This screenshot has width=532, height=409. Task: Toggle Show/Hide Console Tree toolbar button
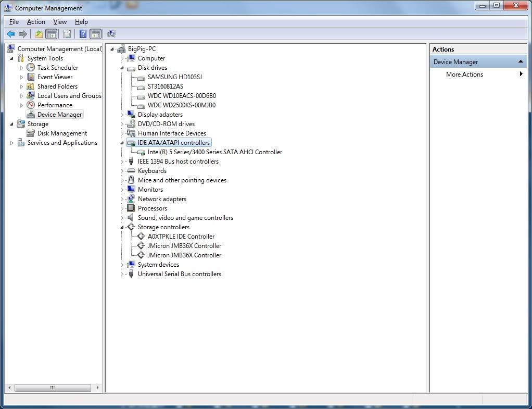pos(51,34)
